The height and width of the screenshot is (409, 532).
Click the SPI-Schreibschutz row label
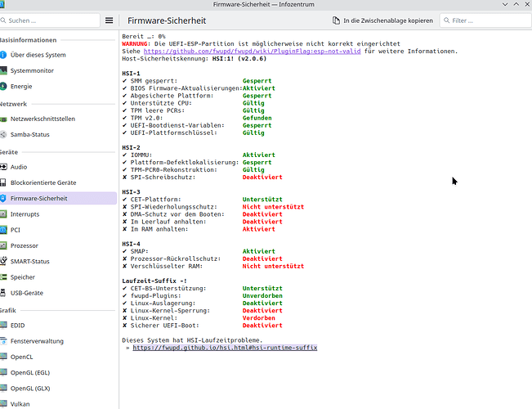[163, 177]
